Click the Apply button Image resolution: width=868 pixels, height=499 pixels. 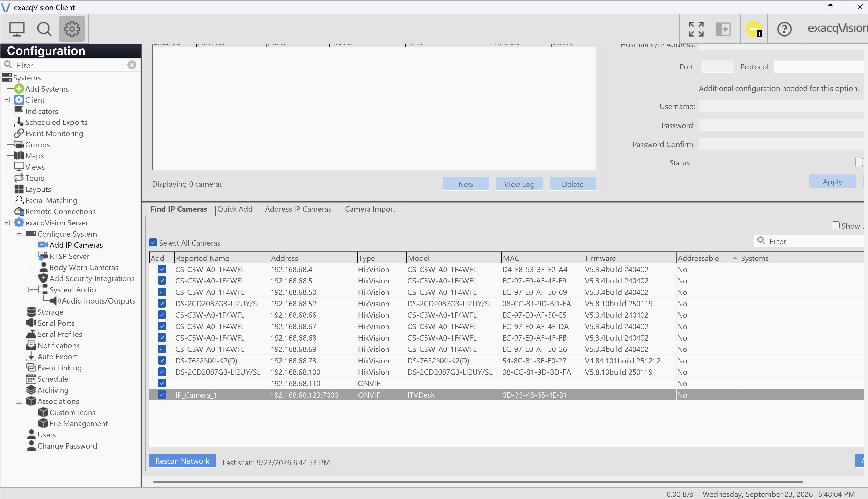tap(832, 181)
